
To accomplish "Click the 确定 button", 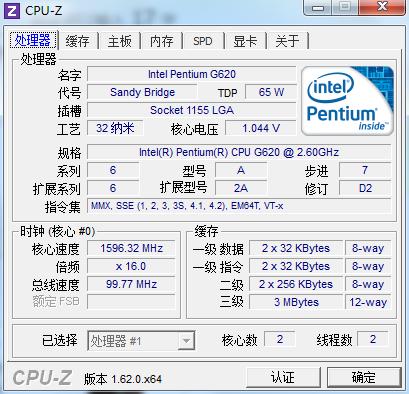I will [364, 377].
